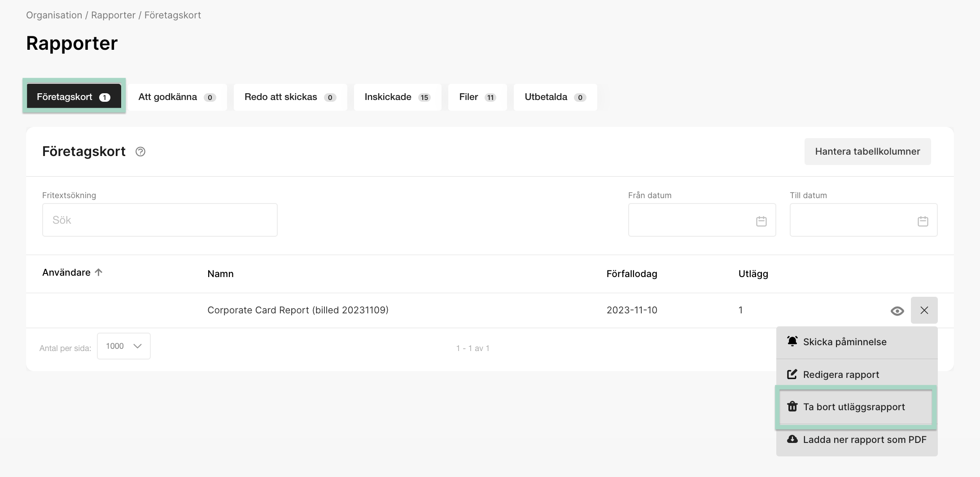Click the Namn column header
Screen dimensions: 980x477
coord(220,274)
